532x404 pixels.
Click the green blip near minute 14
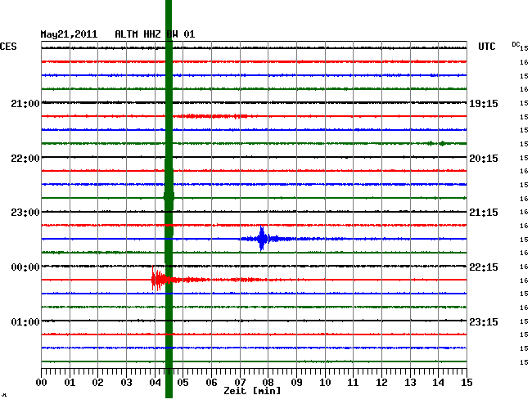[442, 143]
